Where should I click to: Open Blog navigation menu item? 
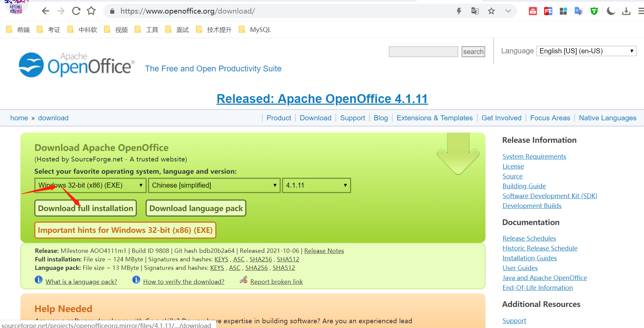click(381, 118)
